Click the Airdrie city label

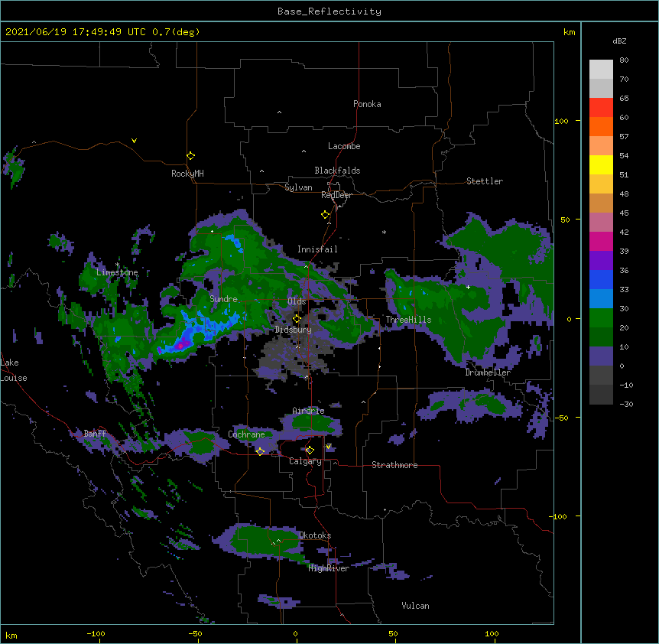click(x=309, y=411)
